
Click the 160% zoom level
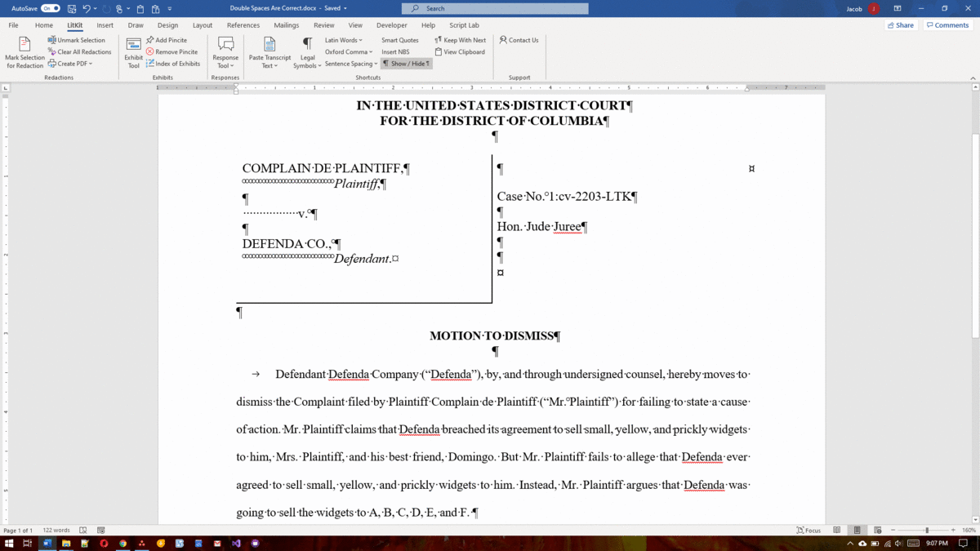969,531
